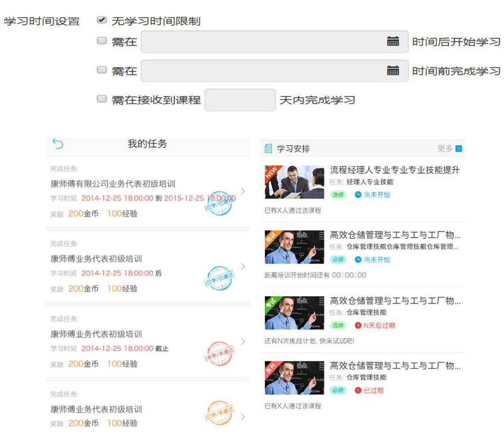
Task: Open the course thumbnail with NEW ribbon
Action: click(294, 182)
